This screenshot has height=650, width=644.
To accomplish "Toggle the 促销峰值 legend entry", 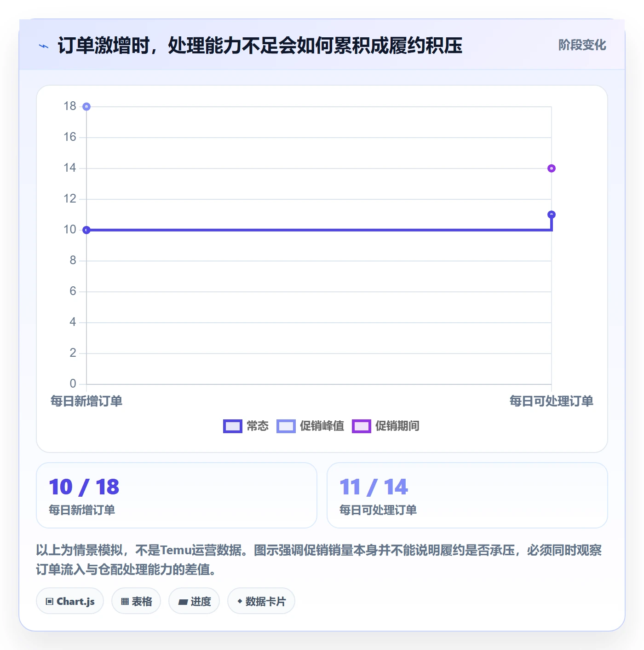I will (310, 426).
